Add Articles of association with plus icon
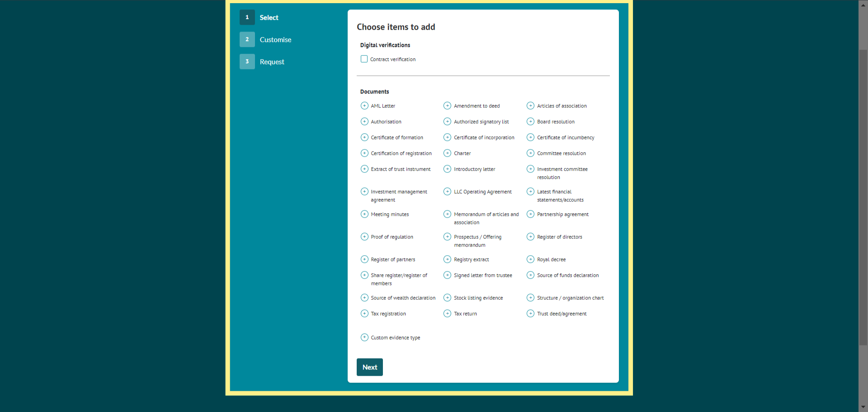The height and width of the screenshot is (412, 868). click(530, 106)
